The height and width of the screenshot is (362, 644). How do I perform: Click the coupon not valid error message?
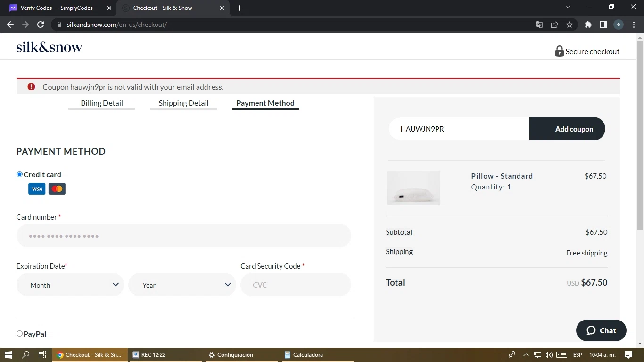point(133,87)
